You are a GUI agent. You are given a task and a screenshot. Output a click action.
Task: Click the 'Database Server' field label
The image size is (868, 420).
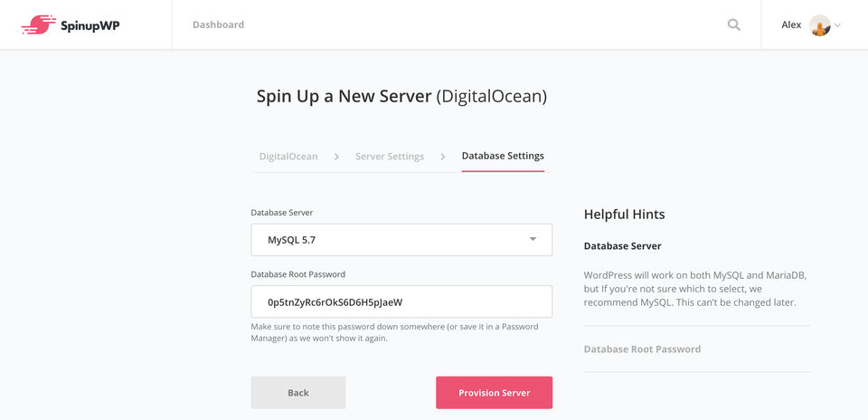[x=282, y=213]
